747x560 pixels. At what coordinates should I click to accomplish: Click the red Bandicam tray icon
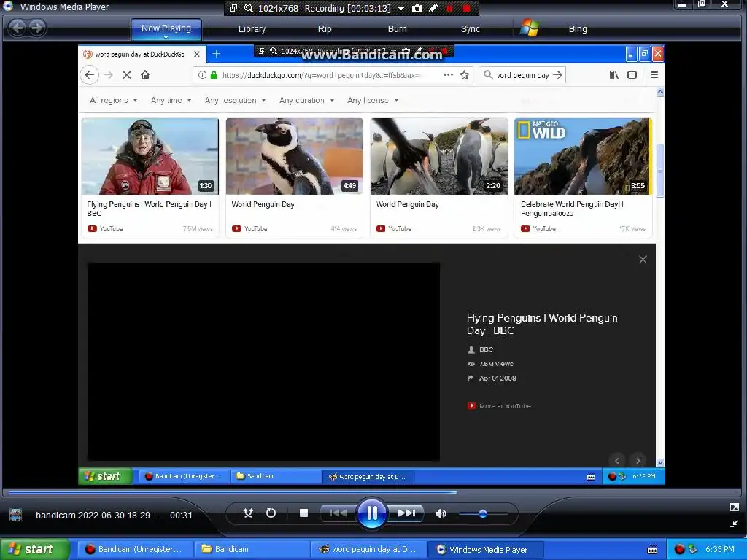(679, 550)
